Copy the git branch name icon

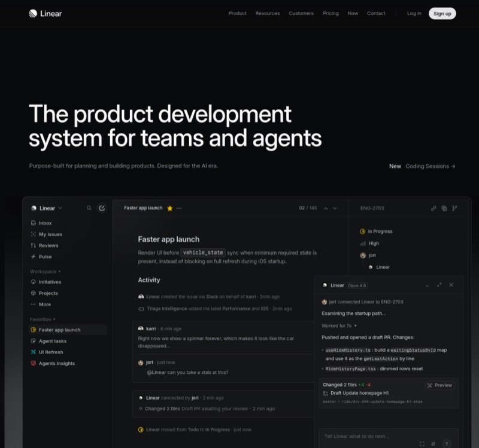pos(454,208)
